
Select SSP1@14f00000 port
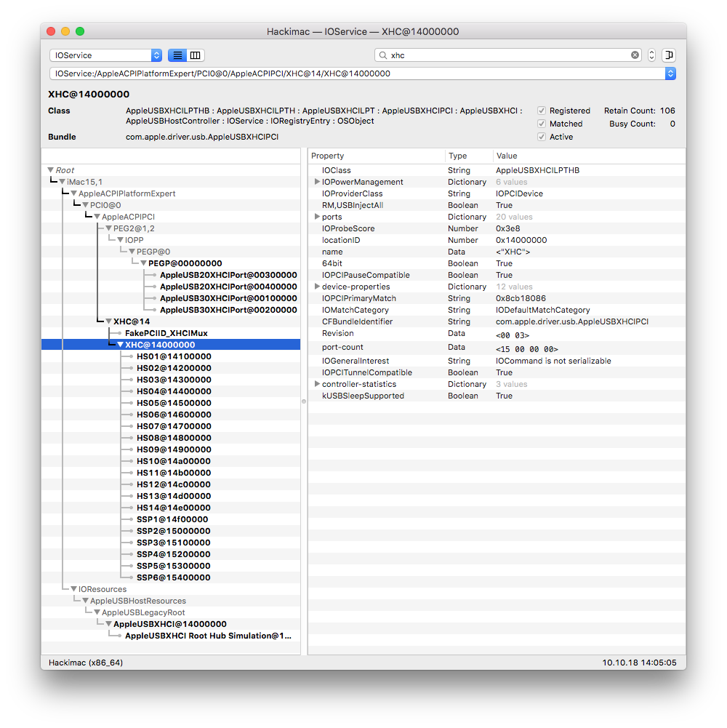point(172,519)
